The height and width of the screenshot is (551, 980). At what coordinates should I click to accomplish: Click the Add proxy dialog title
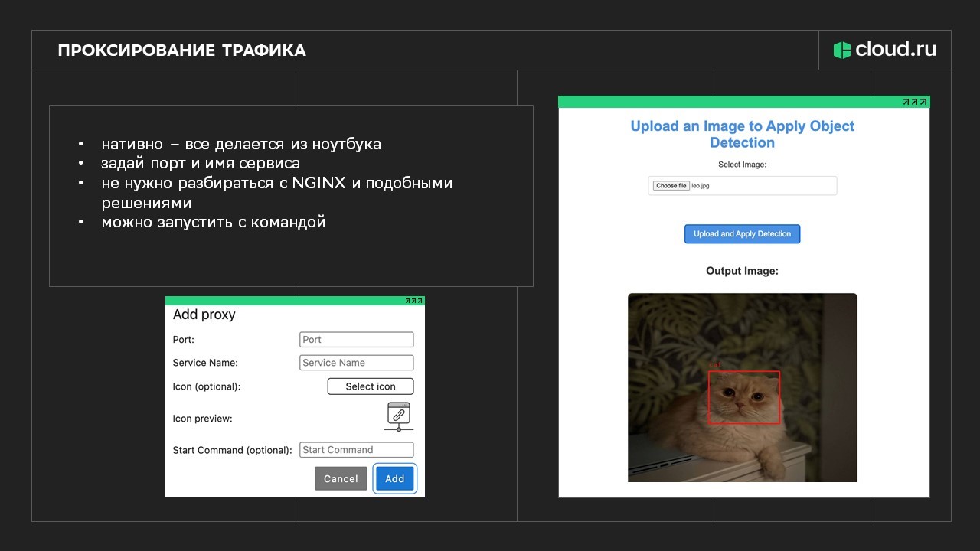tap(204, 315)
